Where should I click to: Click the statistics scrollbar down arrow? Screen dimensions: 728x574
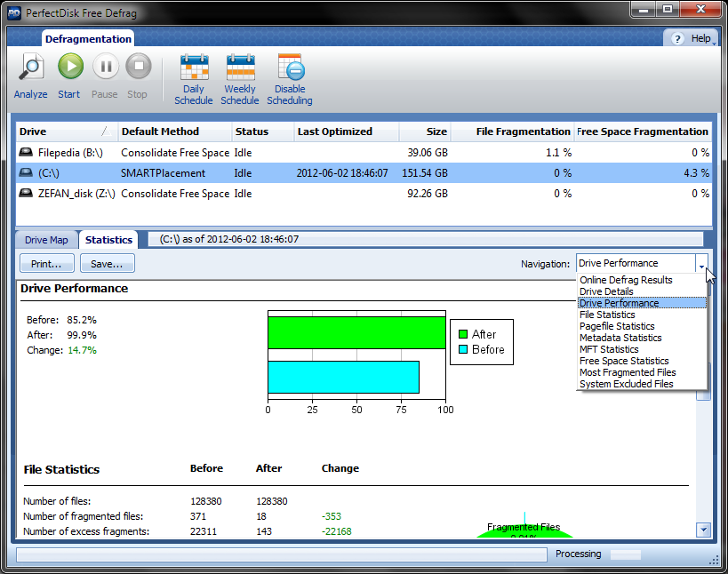tap(703, 530)
